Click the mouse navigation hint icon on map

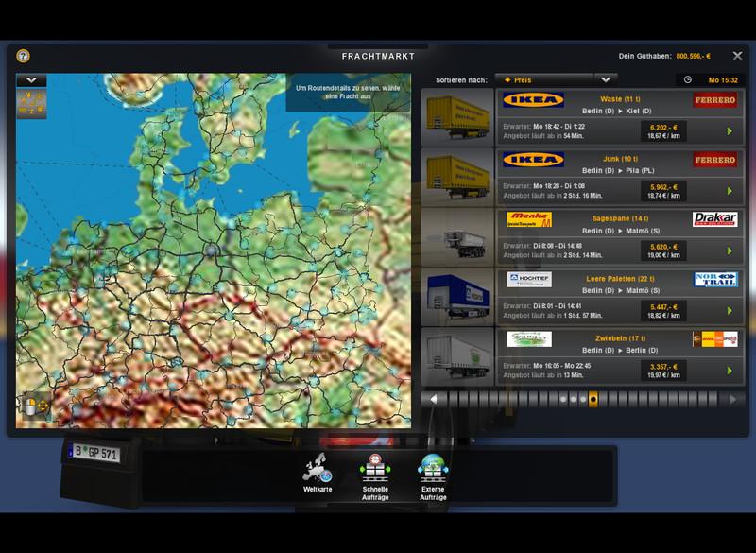(x=35, y=406)
